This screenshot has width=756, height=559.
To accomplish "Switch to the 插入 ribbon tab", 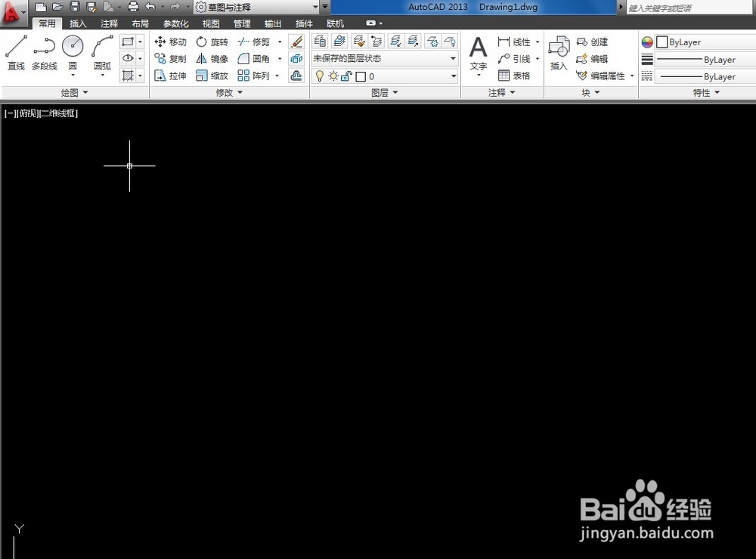I will point(78,23).
